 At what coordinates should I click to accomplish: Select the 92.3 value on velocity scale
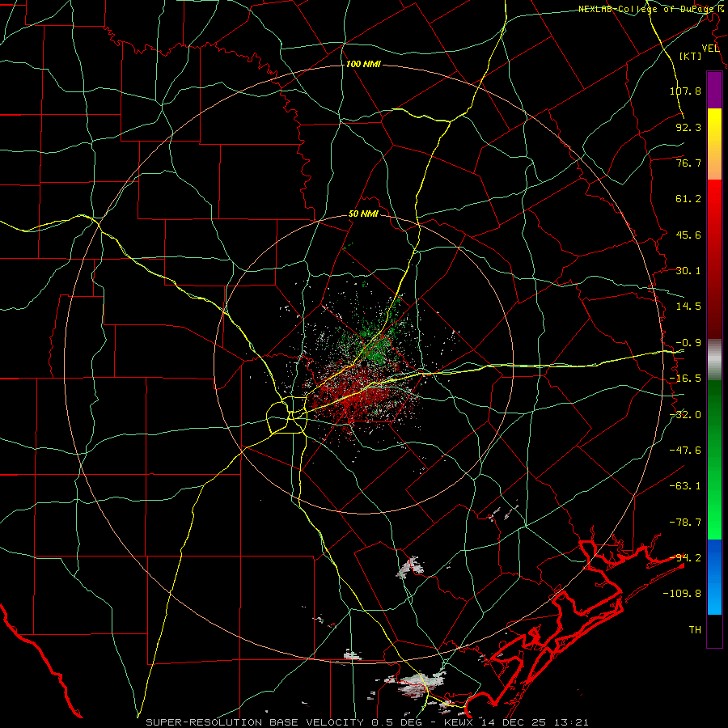click(688, 127)
